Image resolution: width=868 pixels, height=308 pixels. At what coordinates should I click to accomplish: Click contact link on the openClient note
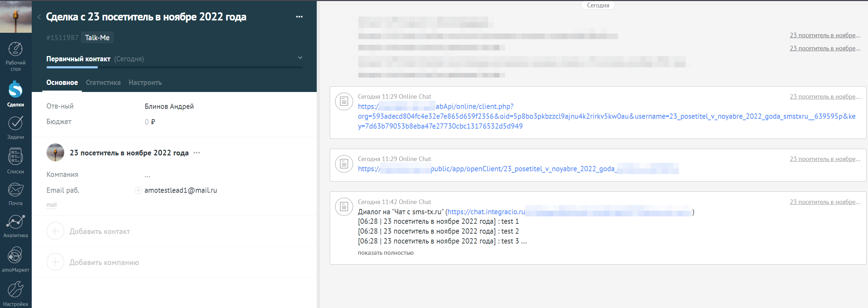(x=825, y=159)
